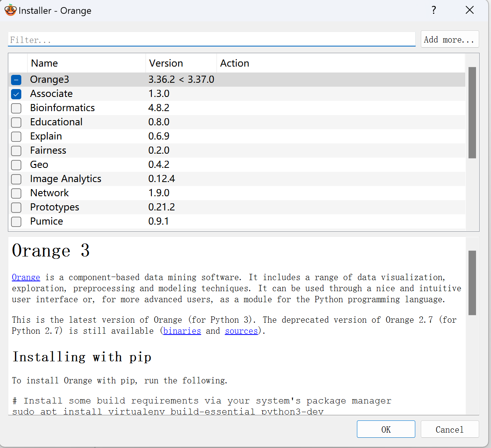Sort by the Version column header
Screen dimensions: 491x448
pos(181,63)
